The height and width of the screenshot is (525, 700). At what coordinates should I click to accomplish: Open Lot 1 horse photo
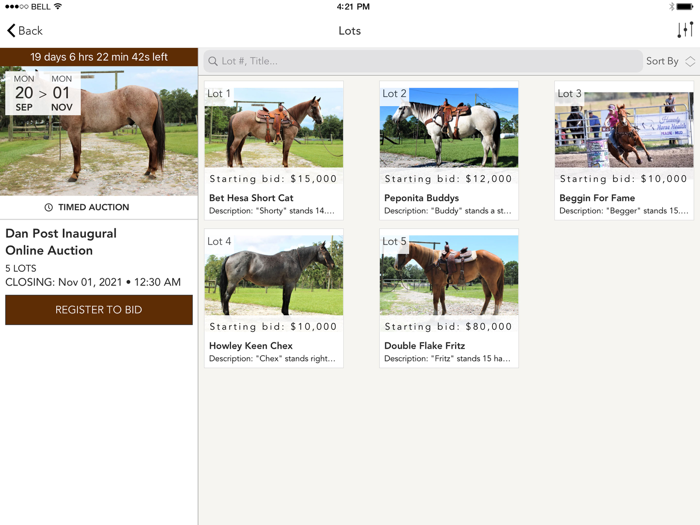(x=274, y=128)
